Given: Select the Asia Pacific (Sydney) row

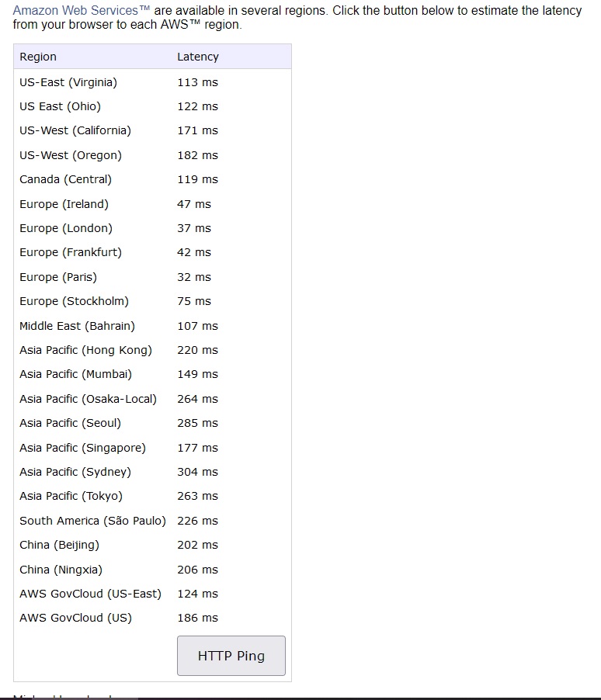Looking at the screenshot, I should coord(152,472).
